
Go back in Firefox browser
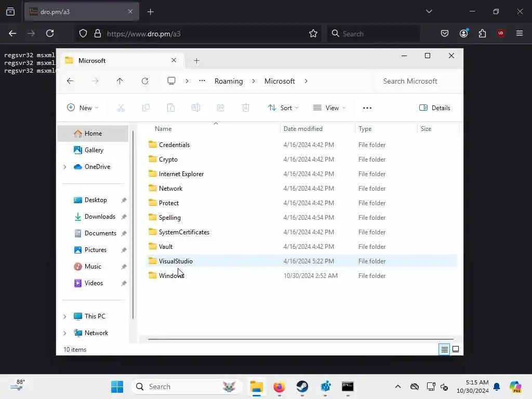coord(12,33)
